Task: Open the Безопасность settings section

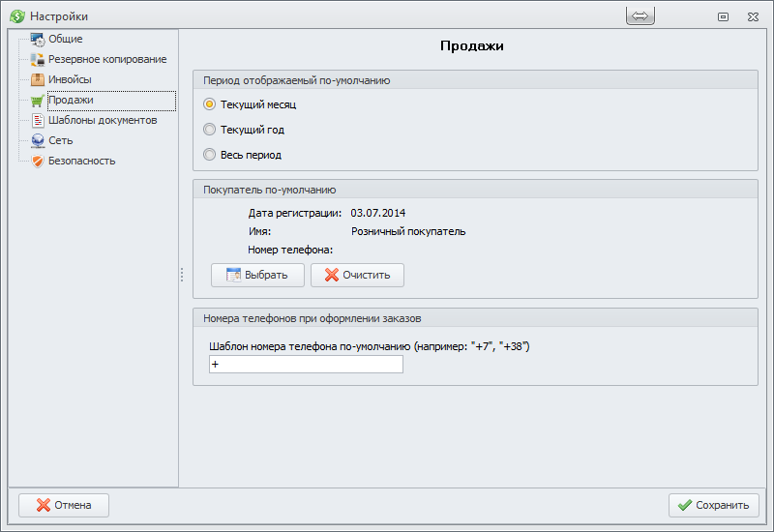Action: coord(81,162)
